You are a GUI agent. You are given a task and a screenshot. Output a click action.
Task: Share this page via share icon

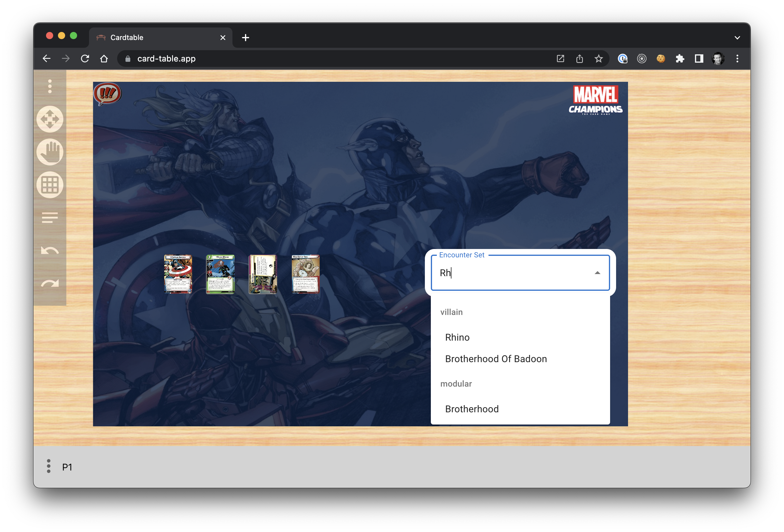pos(580,59)
